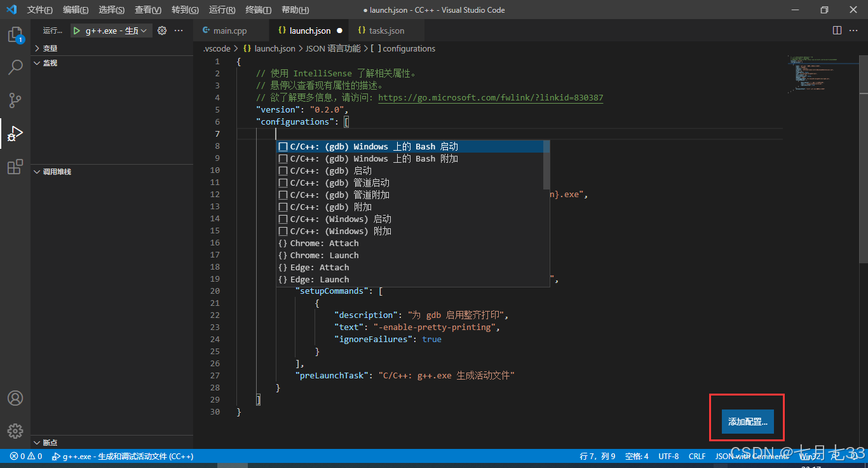Open the 文件(F) menu

click(x=40, y=10)
